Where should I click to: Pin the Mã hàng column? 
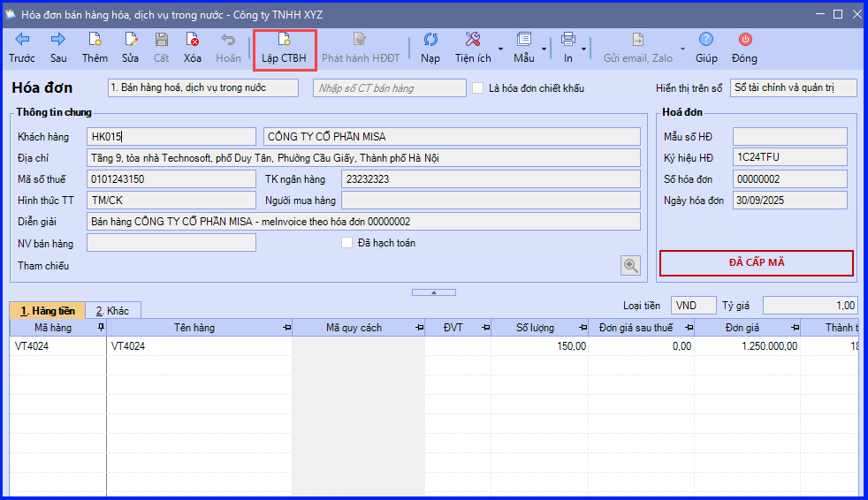101,328
